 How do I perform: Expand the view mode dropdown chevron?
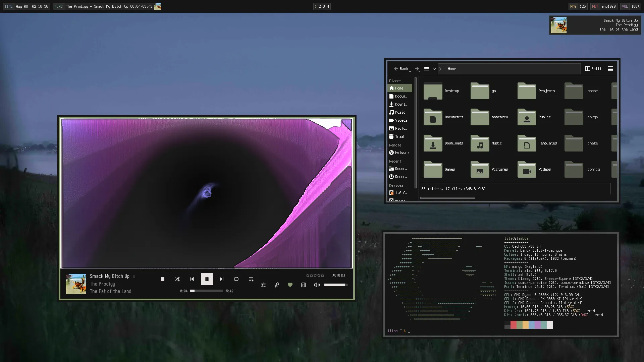(434, 69)
